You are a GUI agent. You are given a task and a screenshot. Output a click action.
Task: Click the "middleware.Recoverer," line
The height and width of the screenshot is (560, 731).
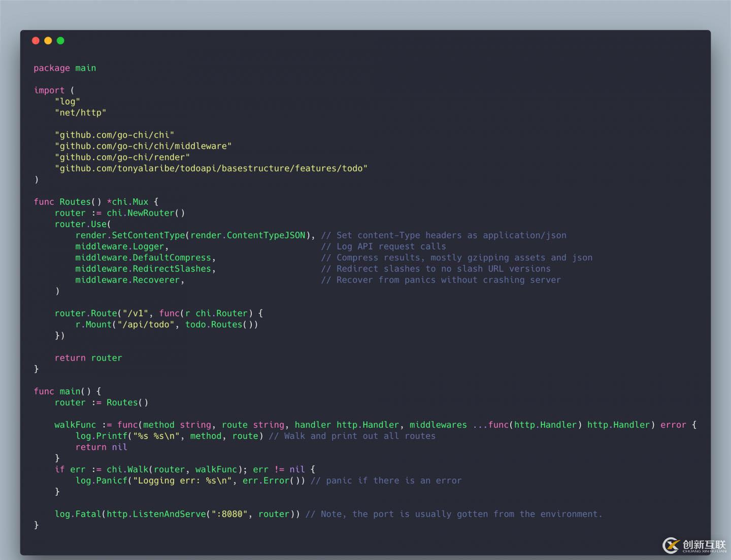130,280
